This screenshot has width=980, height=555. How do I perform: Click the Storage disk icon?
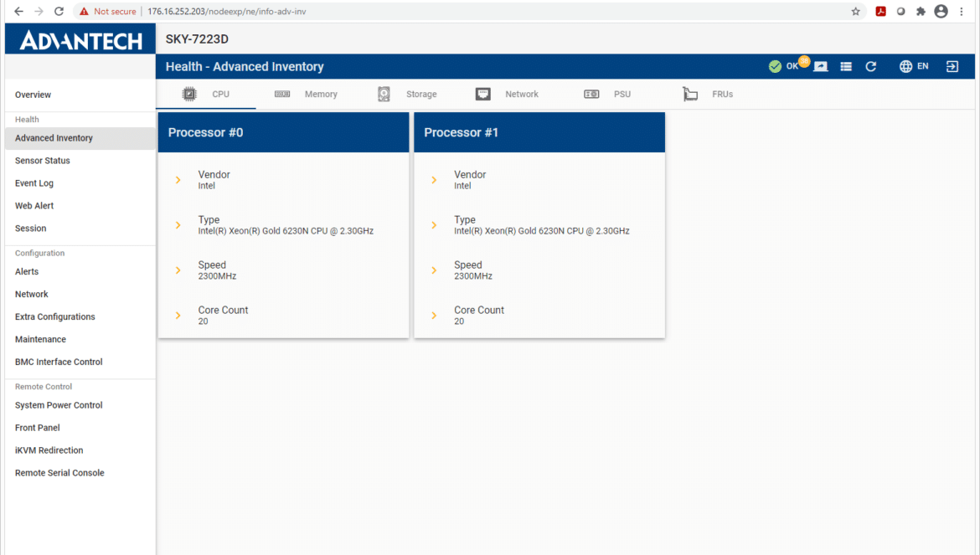[x=384, y=95]
